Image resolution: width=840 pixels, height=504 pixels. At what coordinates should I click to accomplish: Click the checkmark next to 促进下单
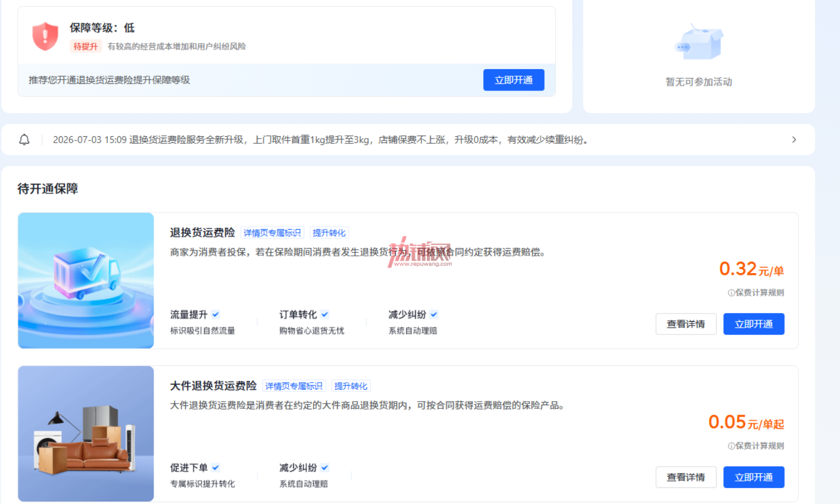click(216, 468)
